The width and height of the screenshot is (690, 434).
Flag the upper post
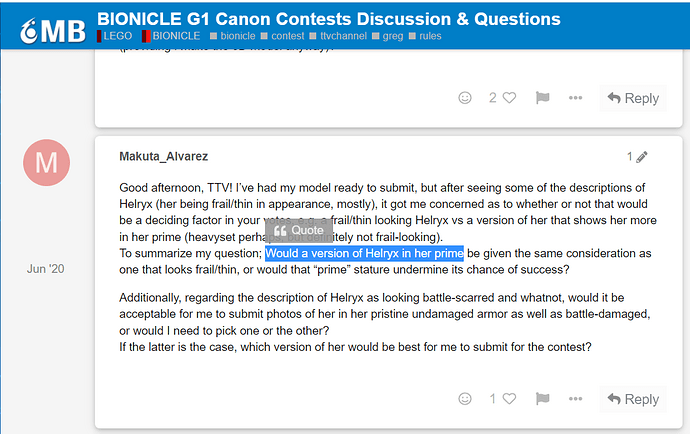tap(542, 98)
